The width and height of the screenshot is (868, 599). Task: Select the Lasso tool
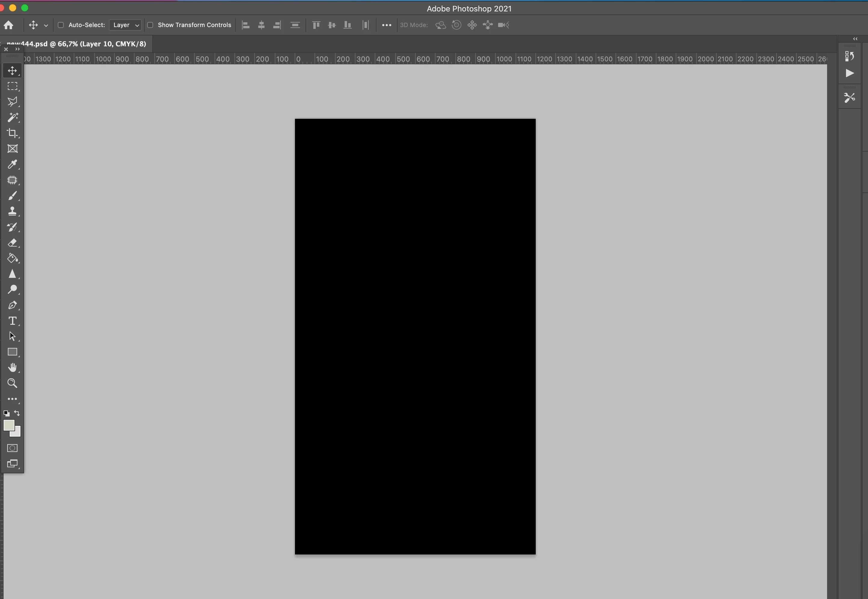(x=12, y=102)
